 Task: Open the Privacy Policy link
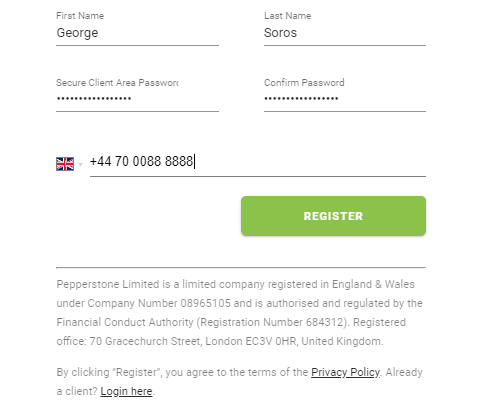pos(345,372)
